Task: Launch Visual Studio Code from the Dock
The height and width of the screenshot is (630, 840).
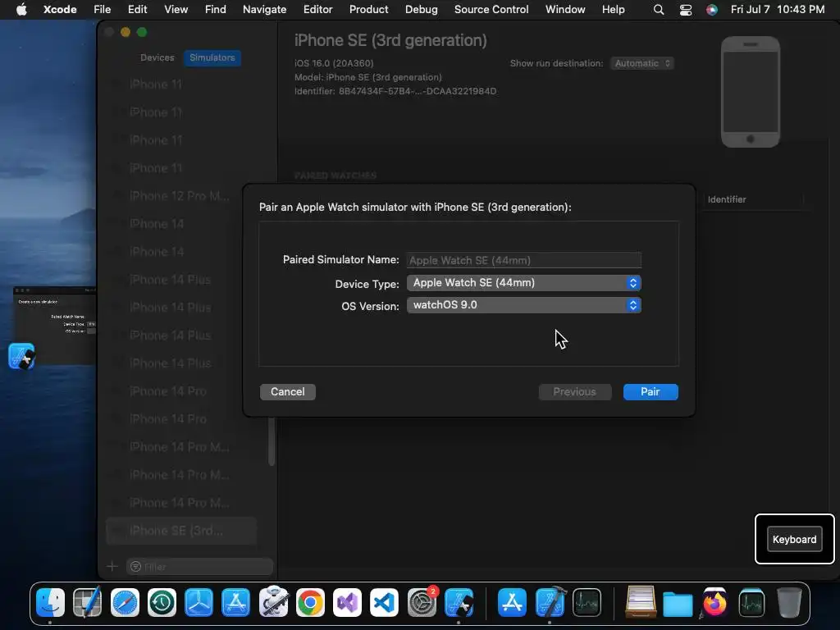Action: pos(384,603)
